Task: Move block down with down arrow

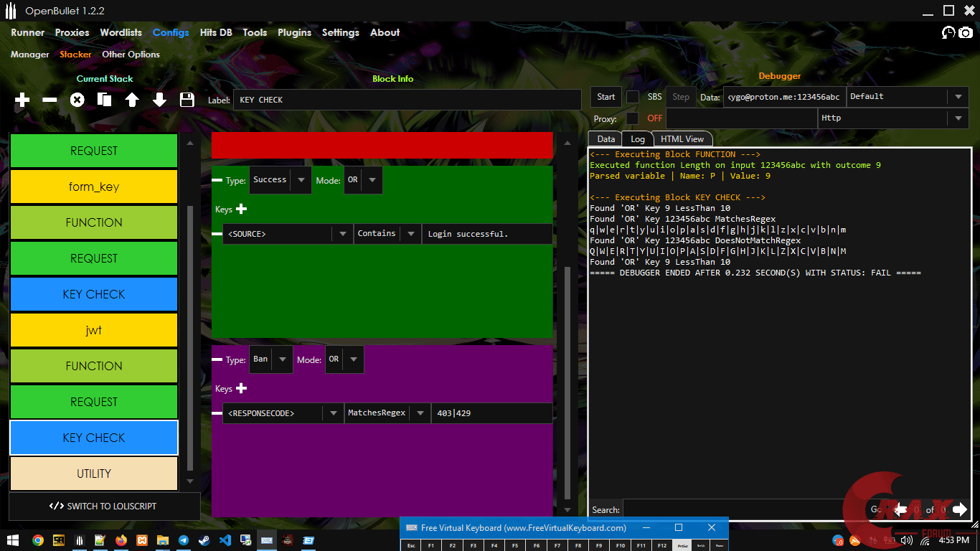Action: [x=159, y=100]
